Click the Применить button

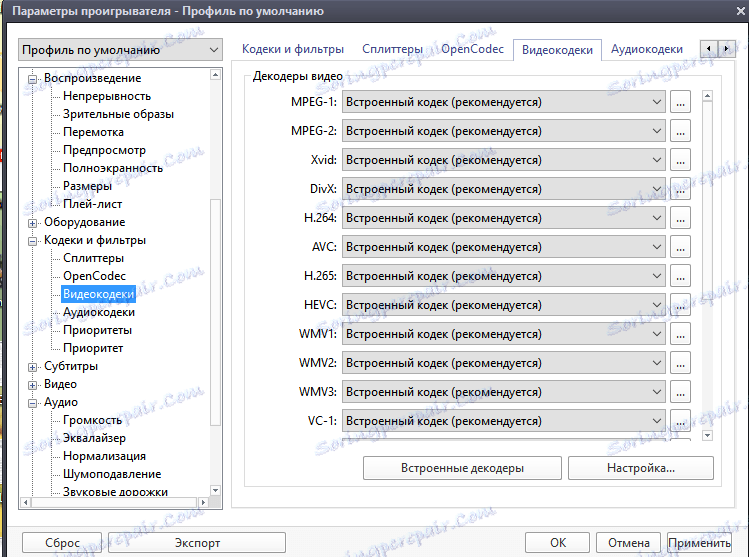coord(699,543)
